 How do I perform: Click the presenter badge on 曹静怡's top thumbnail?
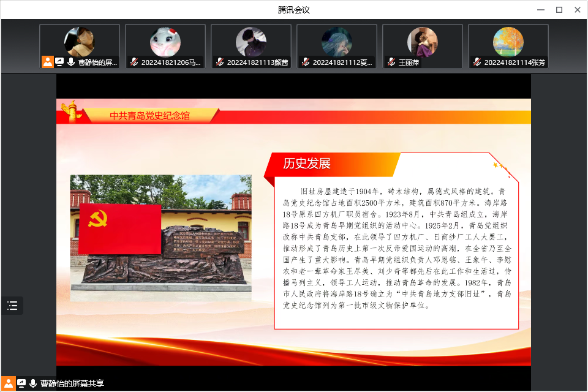pos(47,62)
